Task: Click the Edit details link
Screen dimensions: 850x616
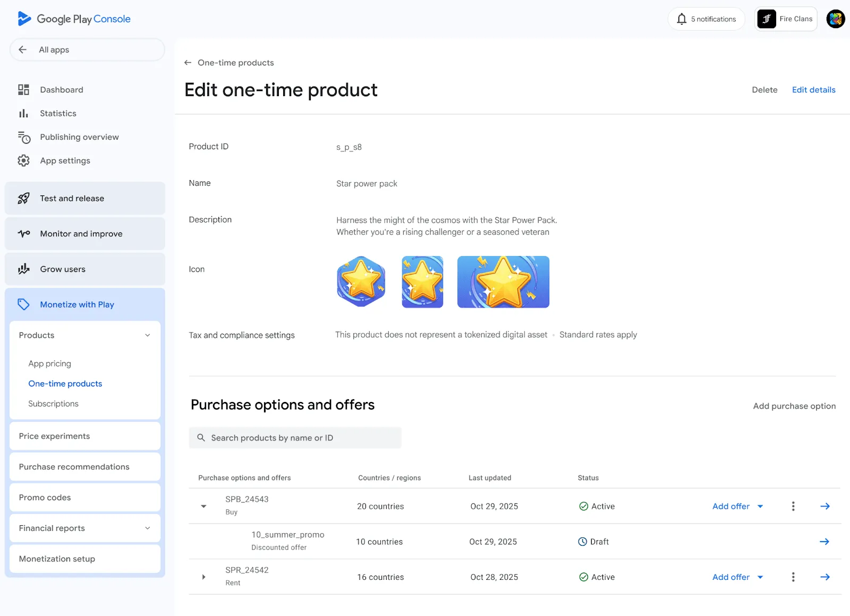Action: click(813, 90)
